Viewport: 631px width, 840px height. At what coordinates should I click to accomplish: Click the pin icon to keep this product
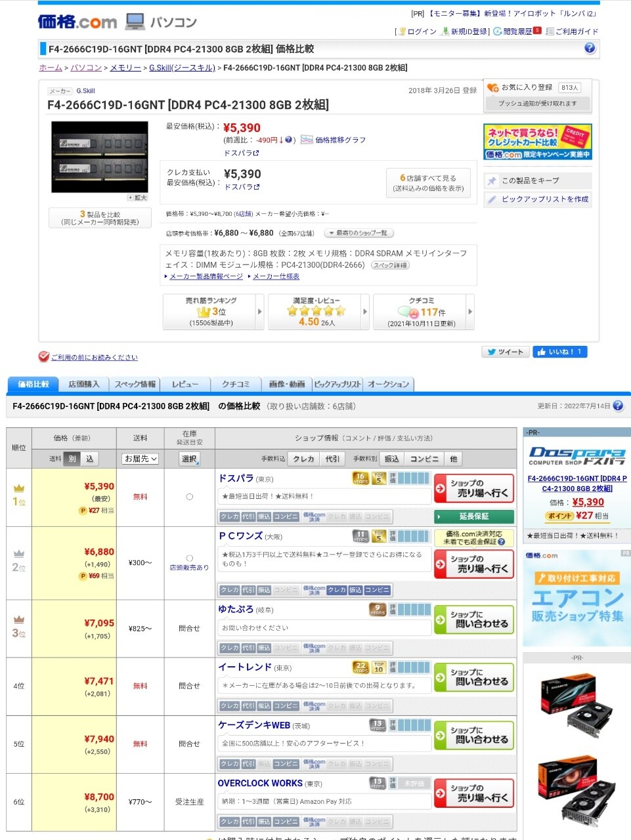(x=492, y=180)
